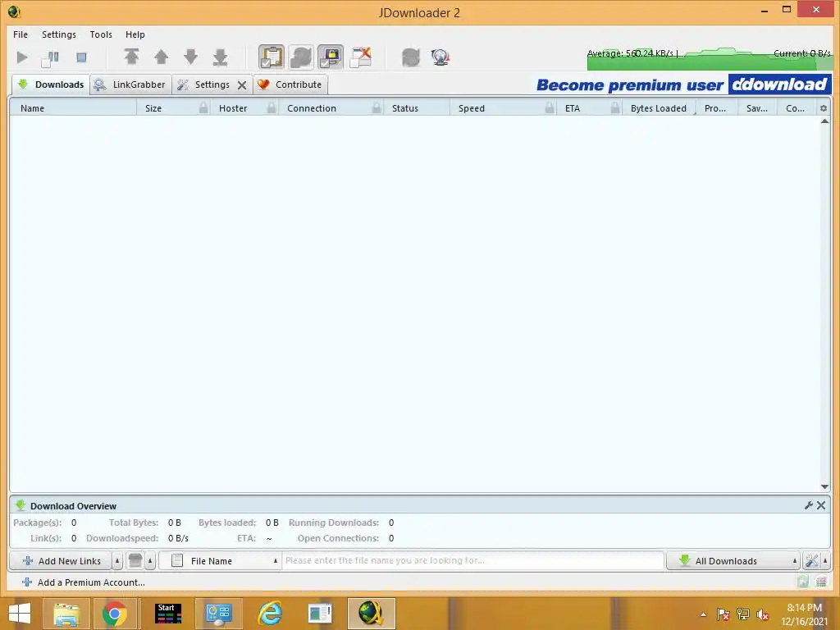This screenshot has height=630, width=840.
Task: Open the All Downloads view dropdown
Action: point(733,561)
